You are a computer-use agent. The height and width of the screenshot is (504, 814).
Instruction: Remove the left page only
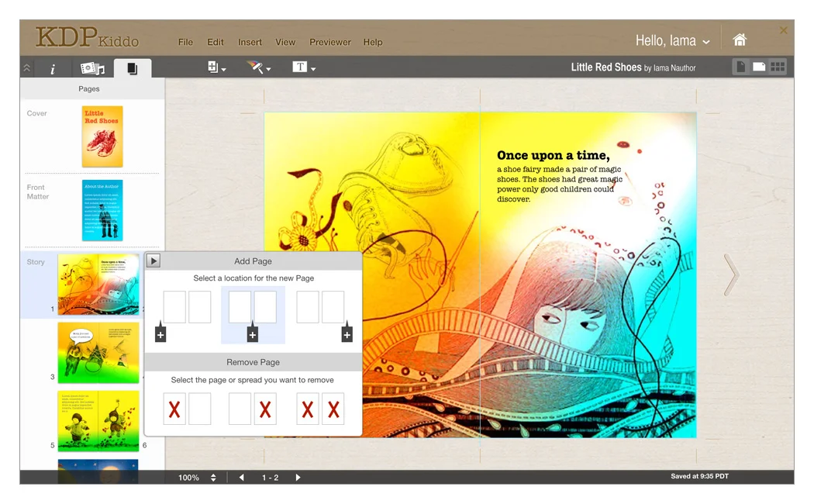click(x=174, y=409)
